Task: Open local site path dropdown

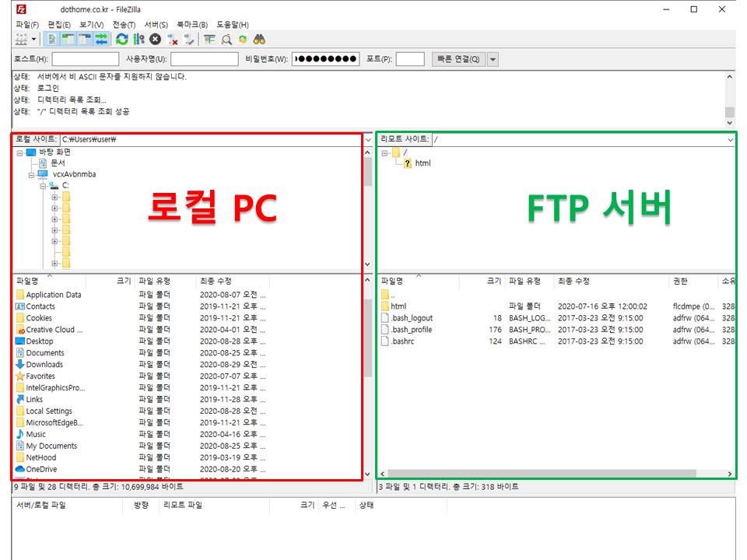Action: pyautogui.click(x=368, y=139)
